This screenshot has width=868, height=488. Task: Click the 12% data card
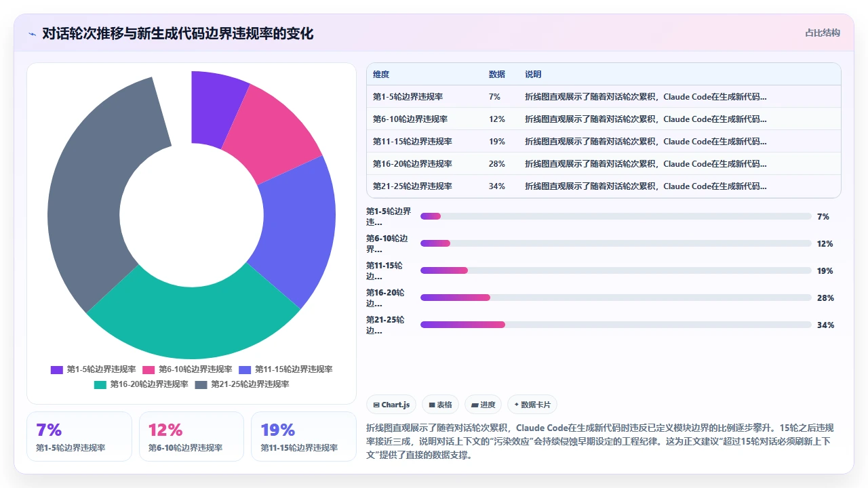click(x=192, y=436)
